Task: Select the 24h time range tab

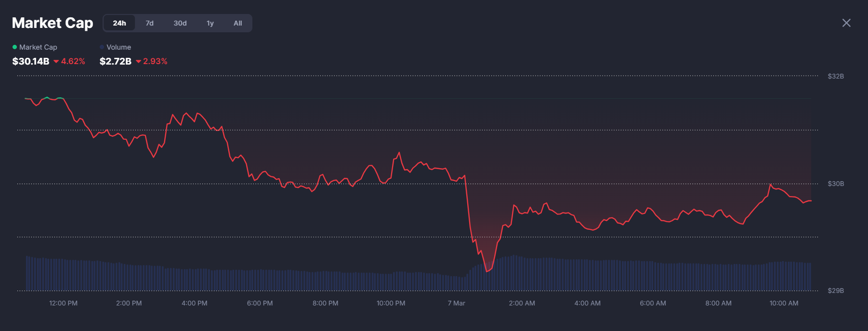Action: [x=119, y=23]
